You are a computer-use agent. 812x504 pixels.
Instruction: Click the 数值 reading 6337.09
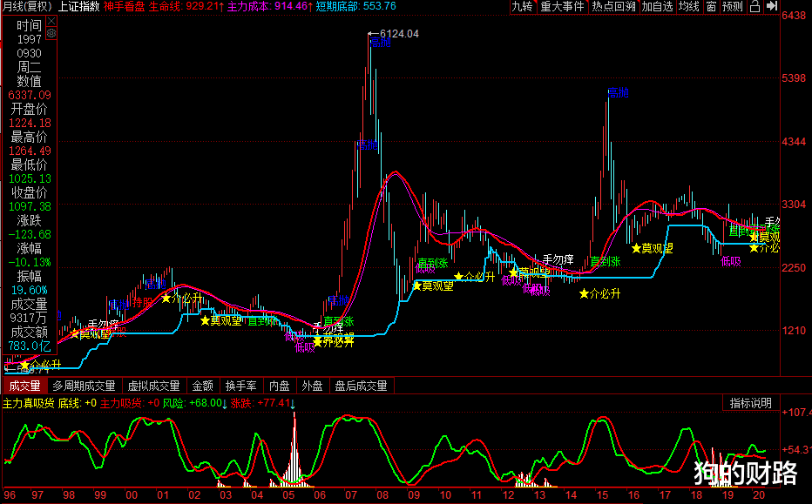(x=30, y=95)
